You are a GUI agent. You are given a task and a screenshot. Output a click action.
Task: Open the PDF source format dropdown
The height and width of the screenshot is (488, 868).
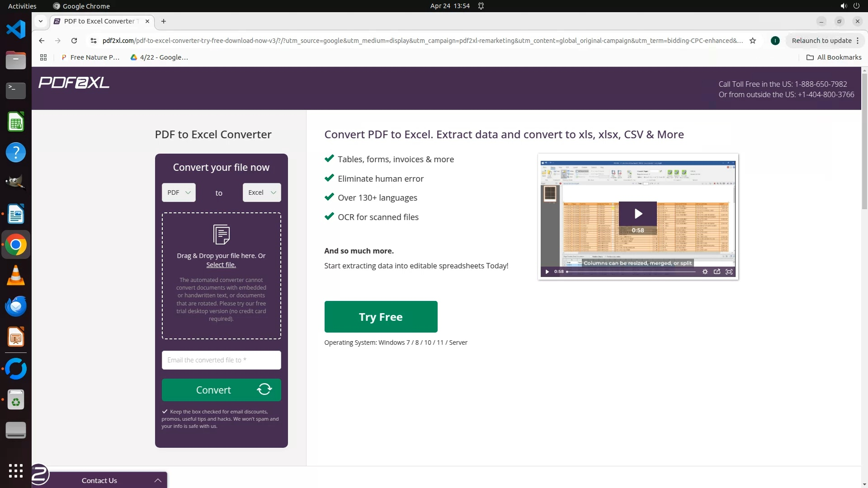(x=179, y=192)
